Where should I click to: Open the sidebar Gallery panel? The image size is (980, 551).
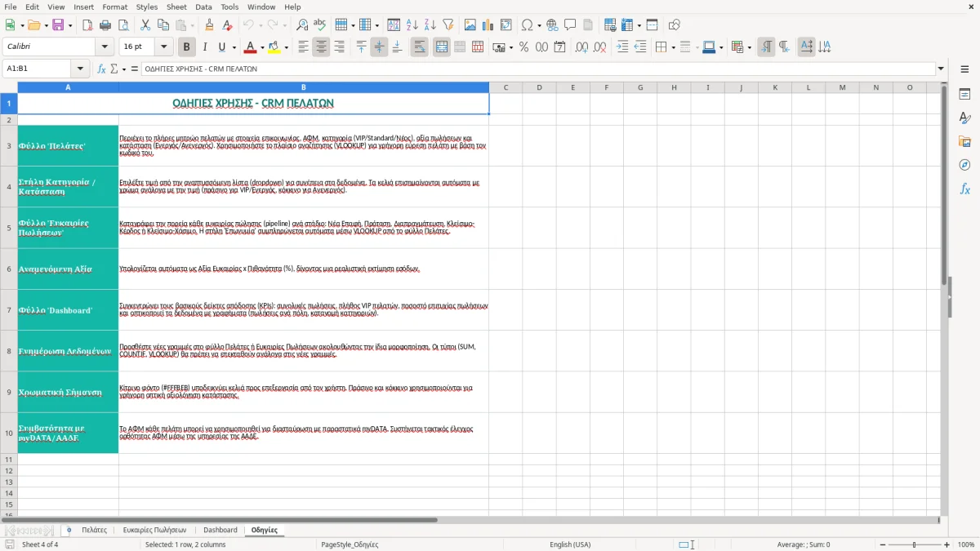pyautogui.click(x=964, y=141)
